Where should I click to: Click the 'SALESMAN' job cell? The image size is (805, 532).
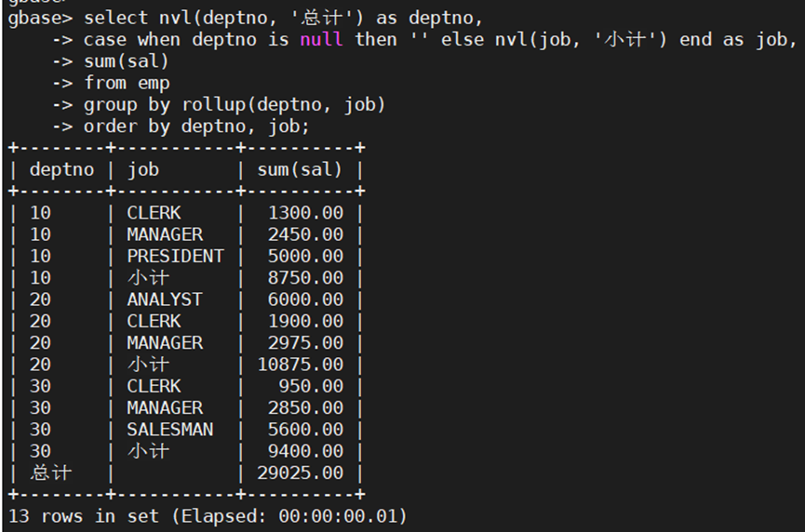pyautogui.click(x=170, y=430)
